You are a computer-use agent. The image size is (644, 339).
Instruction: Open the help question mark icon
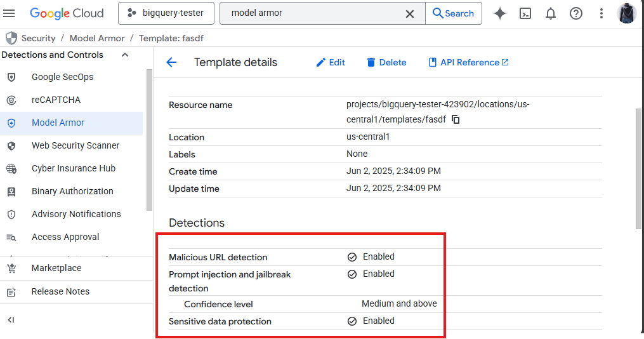pos(576,13)
